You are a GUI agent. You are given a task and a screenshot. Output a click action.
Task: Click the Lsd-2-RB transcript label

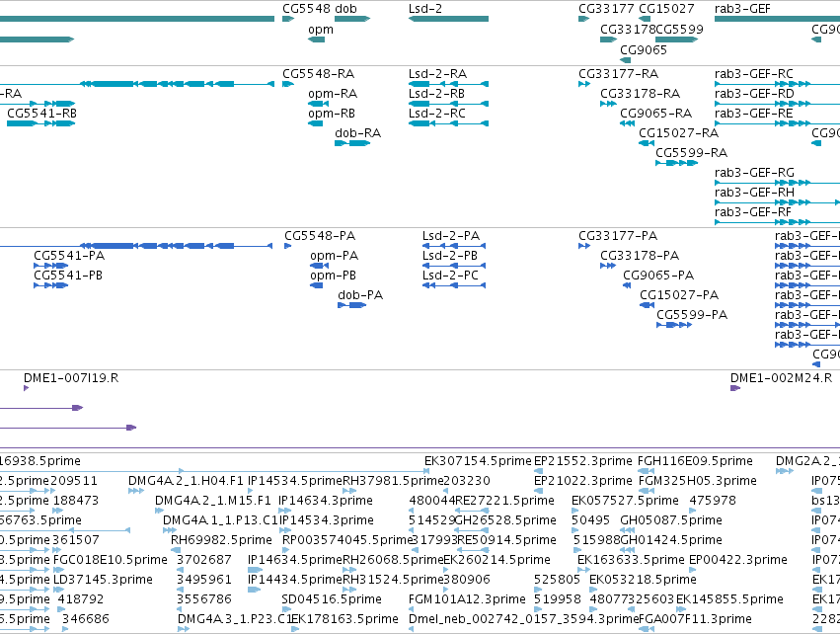(x=436, y=94)
